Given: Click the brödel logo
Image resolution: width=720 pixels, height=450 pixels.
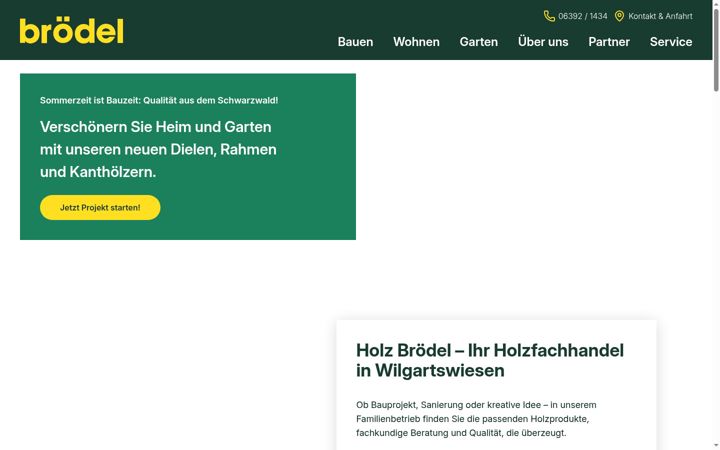Looking at the screenshot, I should (x=72, y=31).
